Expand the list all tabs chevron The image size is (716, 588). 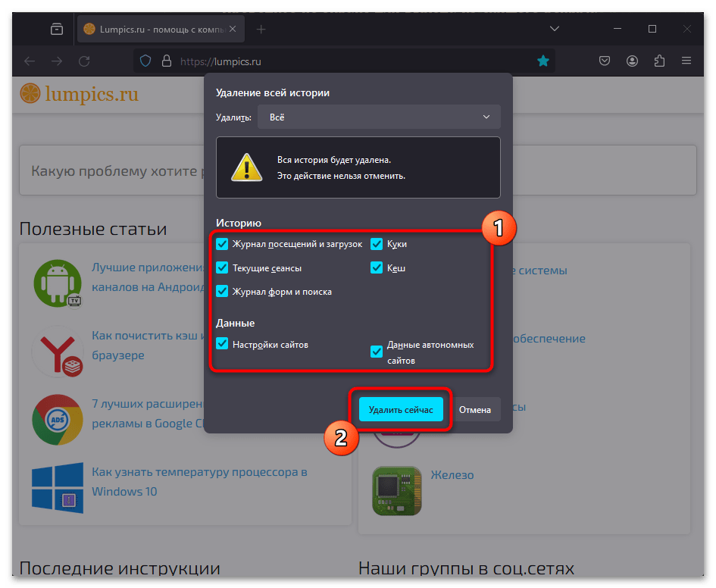(x=555, y=29)
